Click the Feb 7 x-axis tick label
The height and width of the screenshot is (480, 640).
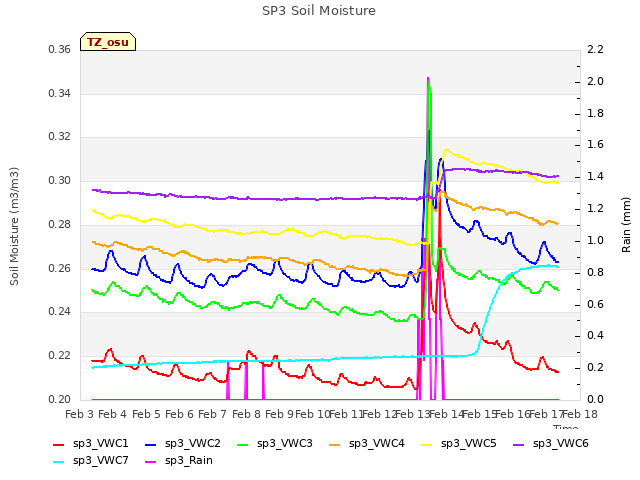213,414
